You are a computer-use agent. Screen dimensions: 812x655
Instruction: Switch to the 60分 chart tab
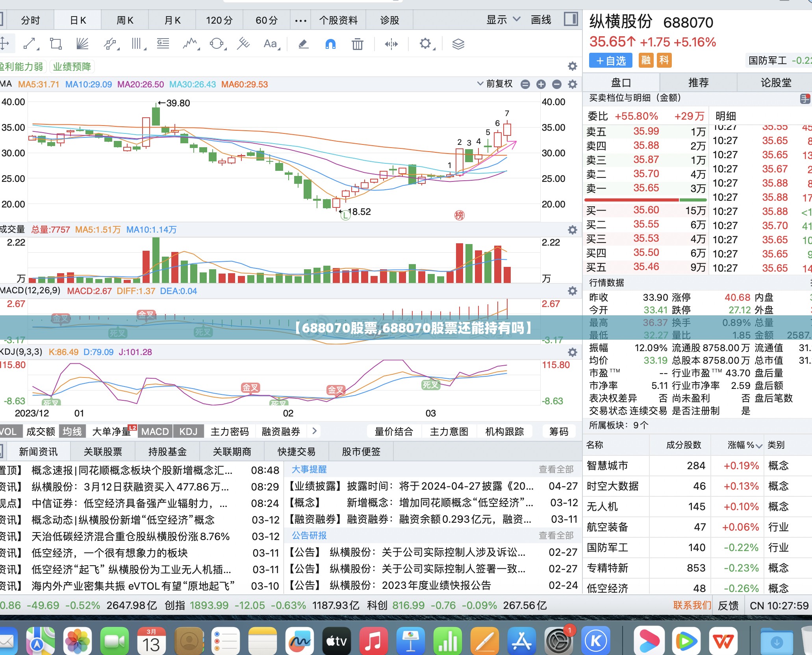click(267, 20)
